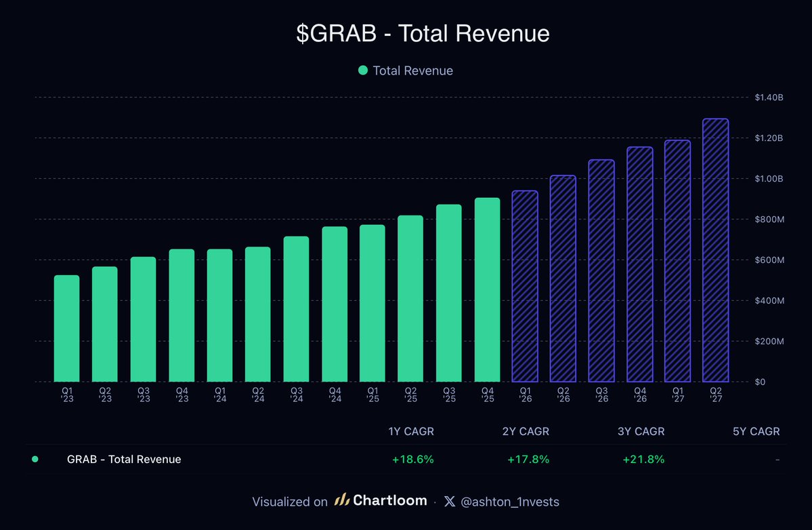
Task: Select the Q3 '26 projected hatched bar
Action: click(601, 271)
